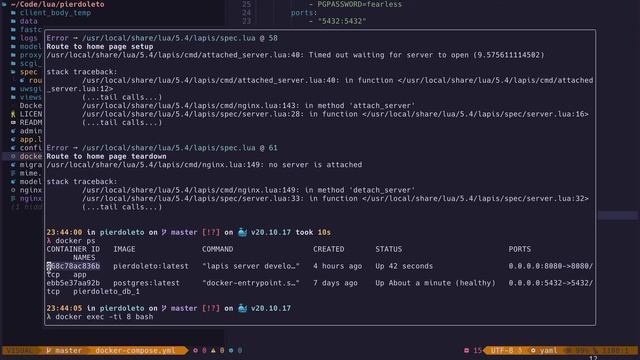The height and width of the screenshot is (360, 640).
Task: Click the folder icon next to data
Action: click(13, 21)
